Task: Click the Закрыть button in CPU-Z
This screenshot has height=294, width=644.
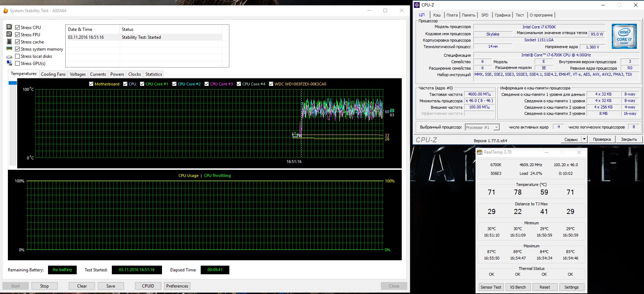Action: coord(629,139)
